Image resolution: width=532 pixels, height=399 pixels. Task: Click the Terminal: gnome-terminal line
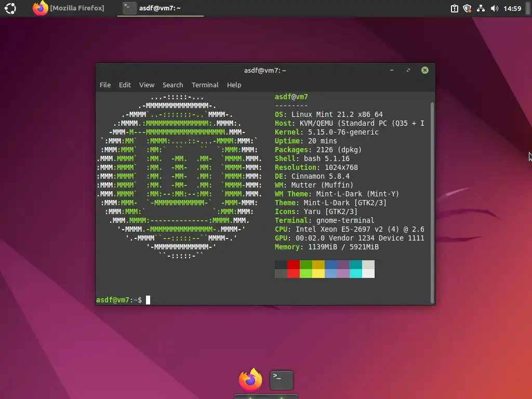point(324,220)
